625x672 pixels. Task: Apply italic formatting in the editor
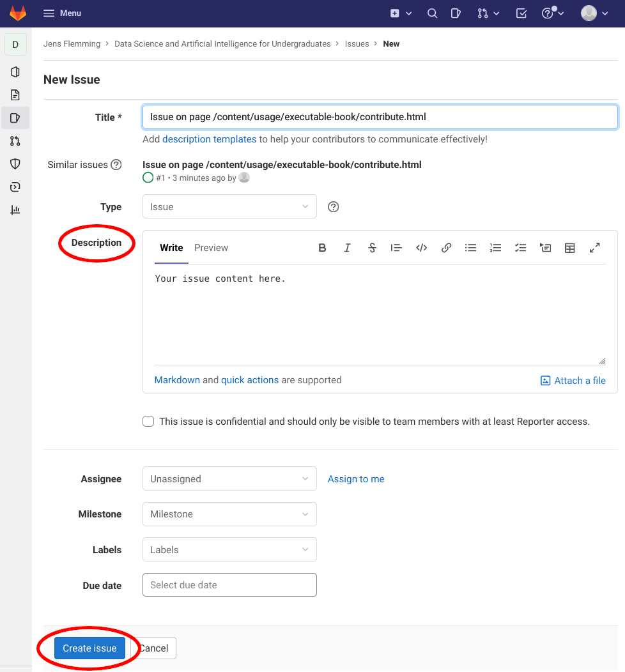tap(347, 248)
